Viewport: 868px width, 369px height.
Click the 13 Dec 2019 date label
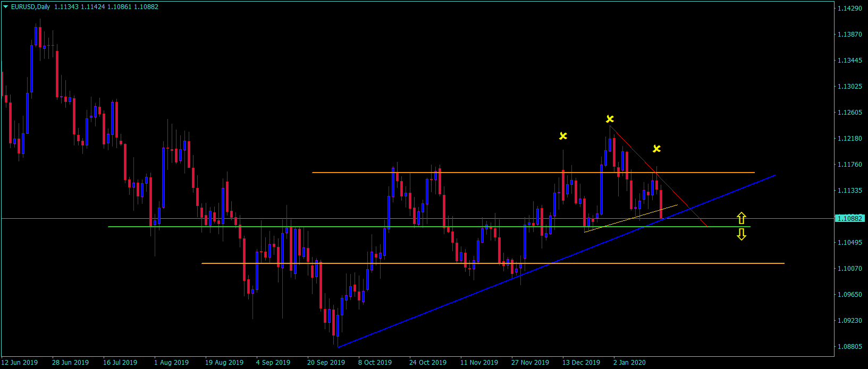point(581,363)
